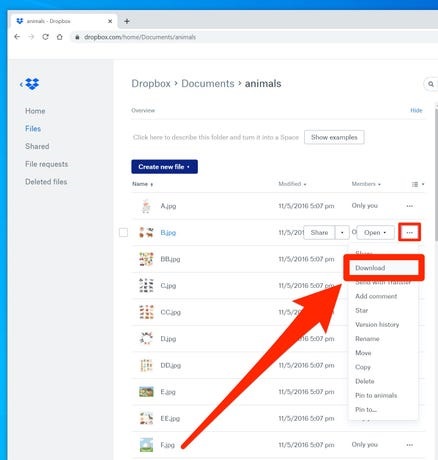Screen dimensions: 438x460
Task: Reload the page with refresh icon
Action: pyautogui.click(x=45, y=37)
